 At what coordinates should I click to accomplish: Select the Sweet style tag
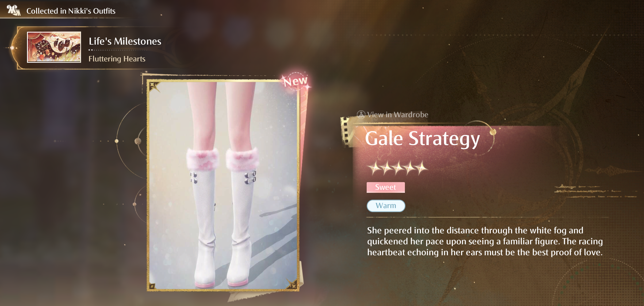pos(386,187)
